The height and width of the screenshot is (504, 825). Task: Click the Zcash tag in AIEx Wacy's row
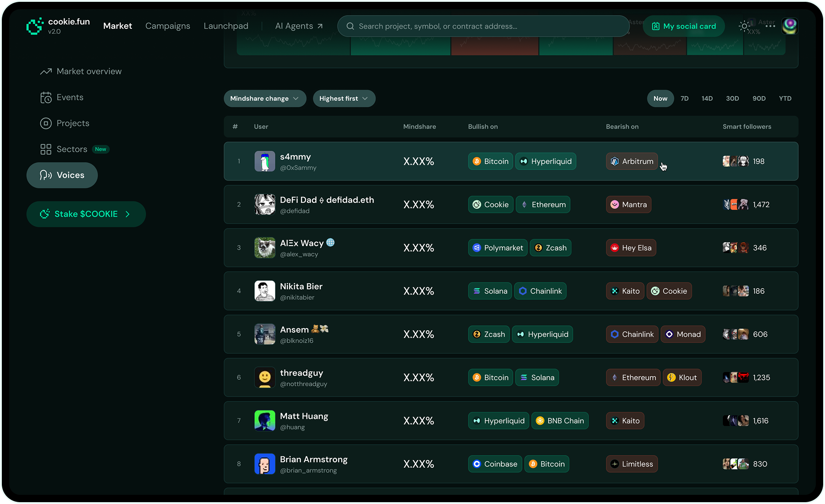coord(550,248)
